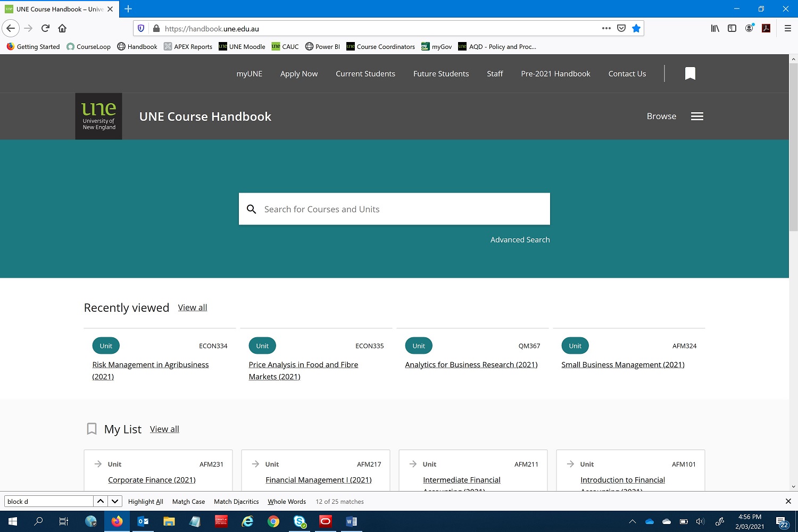Click the My List bookmark outline icon
The width and height of the screenshot is (798, 532).
coord(92,429)
